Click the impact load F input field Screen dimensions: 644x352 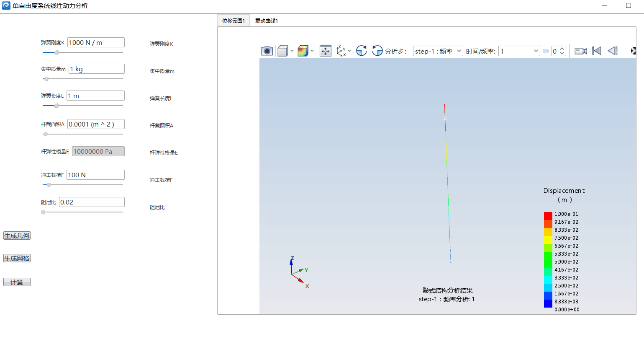point(95,175)
